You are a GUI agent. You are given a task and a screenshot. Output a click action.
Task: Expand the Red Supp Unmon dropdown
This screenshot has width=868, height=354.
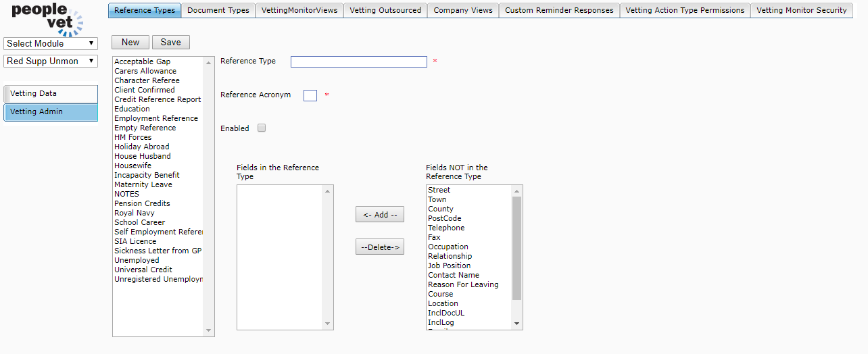[51, 61]
